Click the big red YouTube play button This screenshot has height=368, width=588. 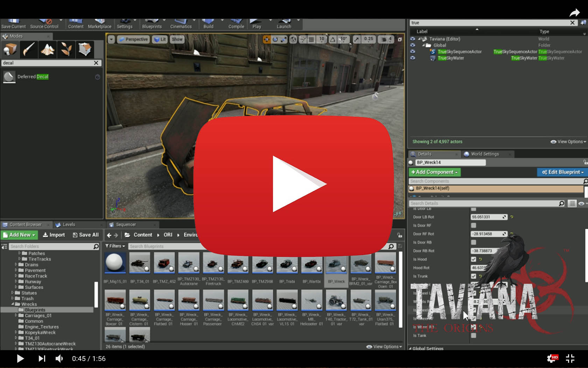pos(294,185)
